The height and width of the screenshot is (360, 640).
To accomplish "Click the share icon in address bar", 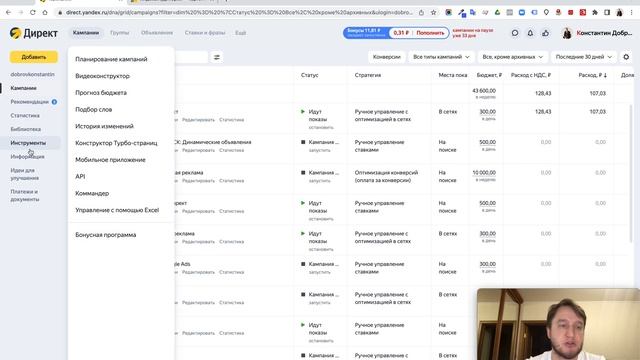I will 421,13.
